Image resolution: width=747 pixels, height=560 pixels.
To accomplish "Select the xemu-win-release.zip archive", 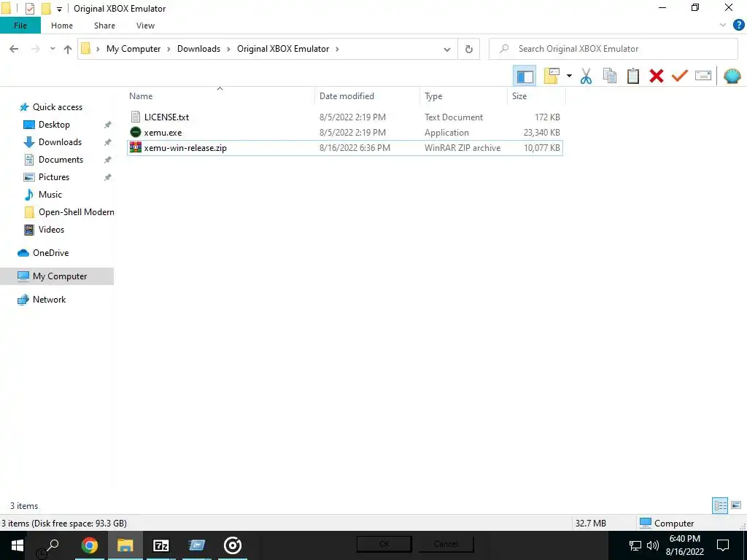I will (345, 147).
